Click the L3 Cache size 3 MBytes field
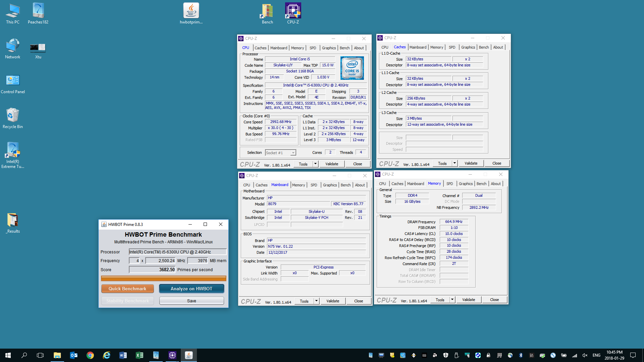Viewport: 644px width, 362px height. click(429, 118)
